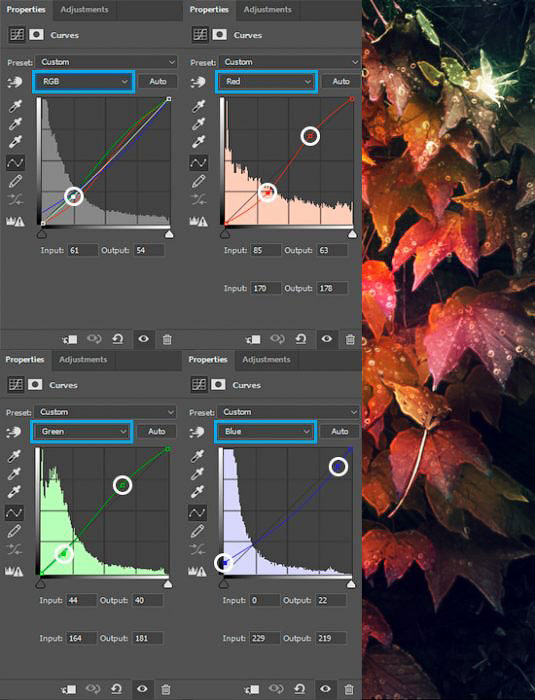Choose pencil draw tool in Red channel panel
The width and height of the screenshot is (535, 700).
coord(198,181)
